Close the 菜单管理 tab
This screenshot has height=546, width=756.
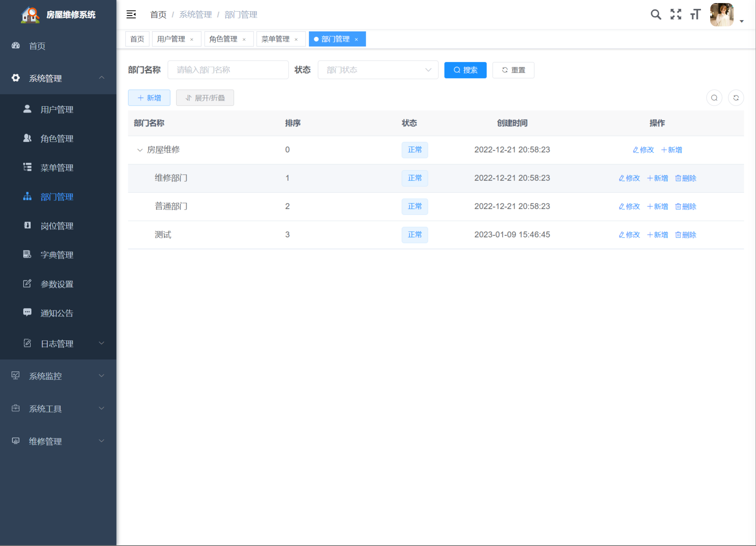[x=296, y=39]
